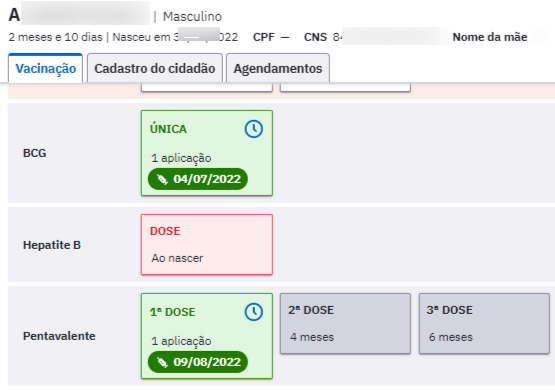Open Pentavalente 3ª DOSE 6 meses card
This screenshot has width=555, height=390.
click(484, 323)
